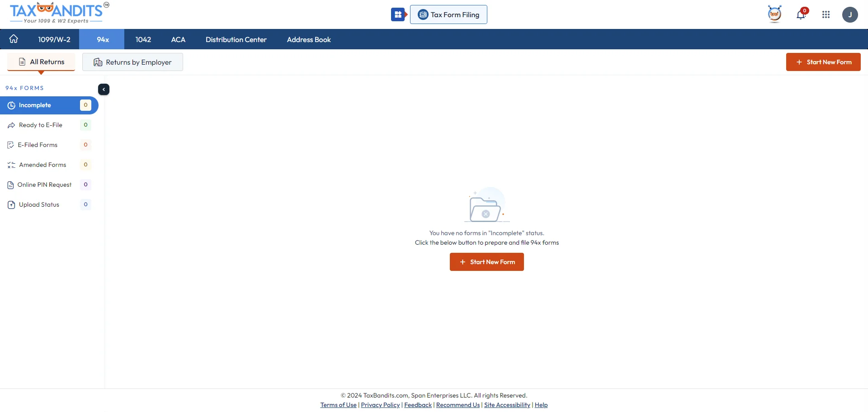
Task: Open the notifications bell
Action: click(x=802, y=14)
